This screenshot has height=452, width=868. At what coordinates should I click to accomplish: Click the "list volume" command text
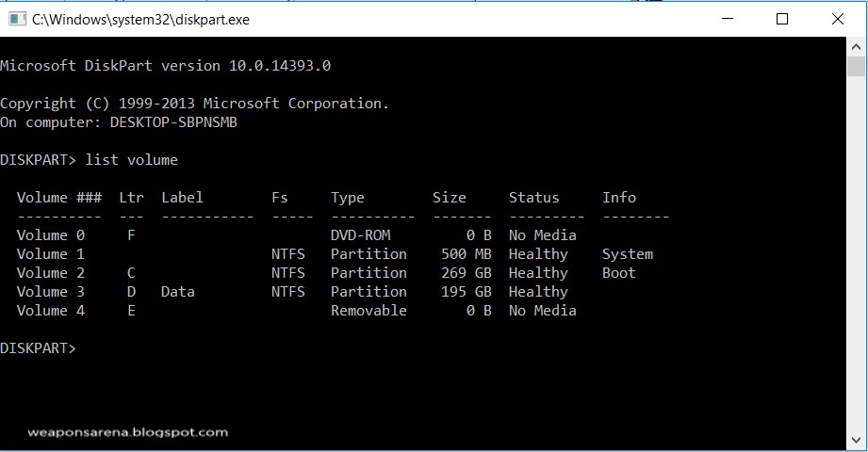click(x=131, y=160)
